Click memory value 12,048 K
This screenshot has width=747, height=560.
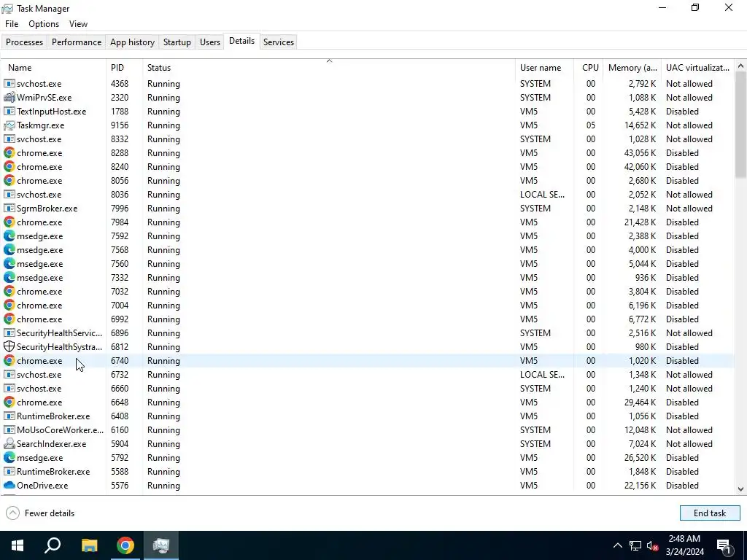coord(639,430)
